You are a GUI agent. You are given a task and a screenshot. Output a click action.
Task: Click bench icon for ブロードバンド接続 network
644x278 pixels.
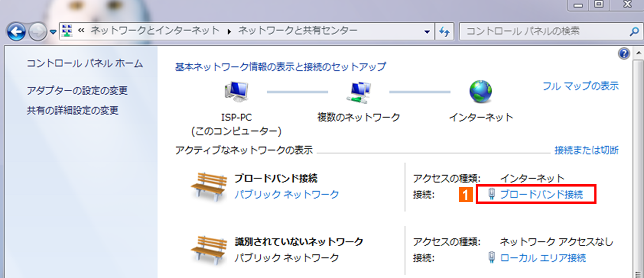coord(209,187)
